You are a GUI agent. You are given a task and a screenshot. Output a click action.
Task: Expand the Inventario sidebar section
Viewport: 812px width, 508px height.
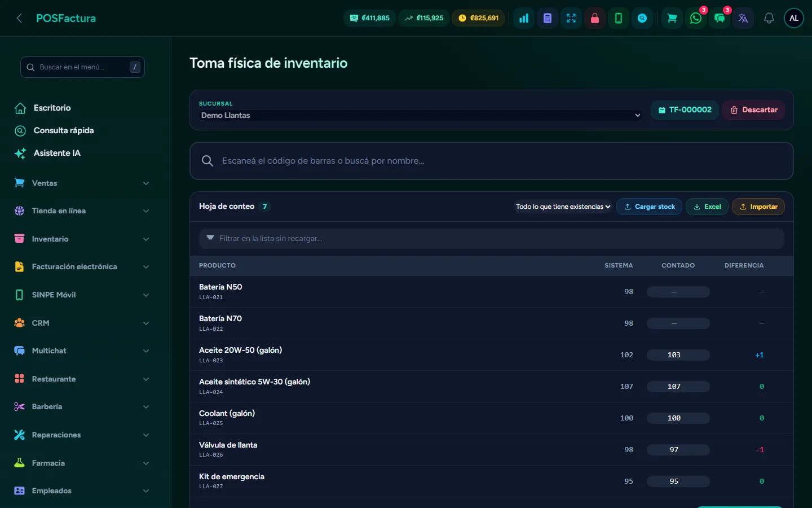82,239
